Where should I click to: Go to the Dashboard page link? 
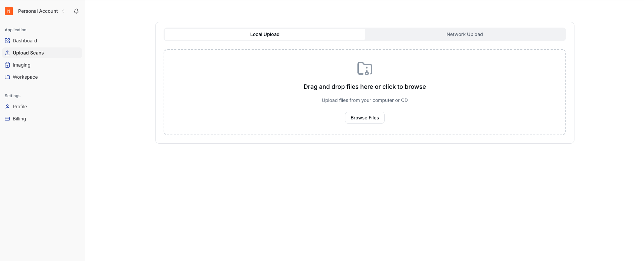tap(25, 41)
